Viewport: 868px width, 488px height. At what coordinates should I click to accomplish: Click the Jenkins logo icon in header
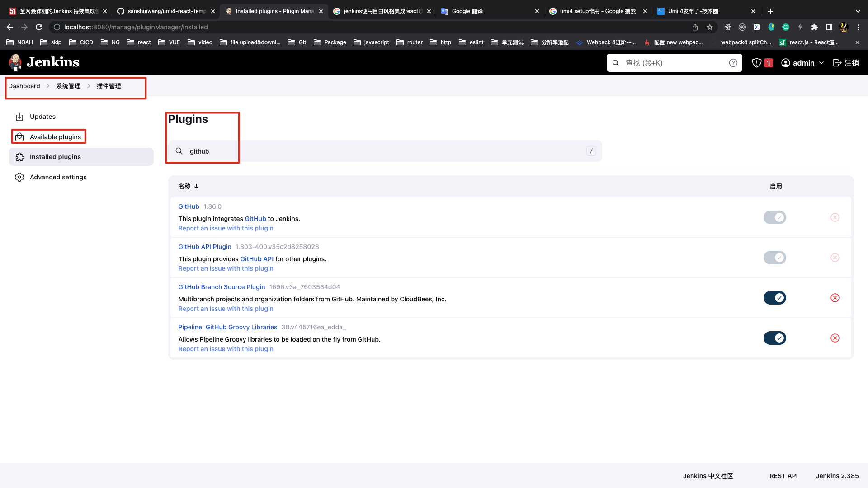point(16,63)
